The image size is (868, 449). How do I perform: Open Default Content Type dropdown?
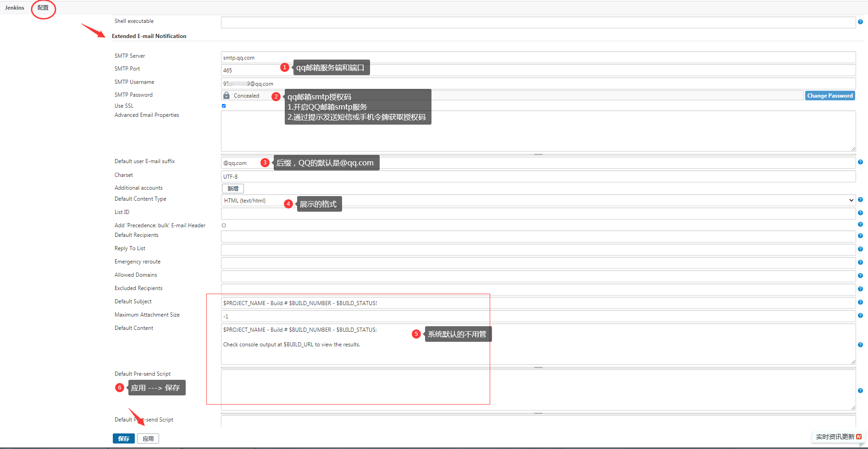tap(537, 200)
